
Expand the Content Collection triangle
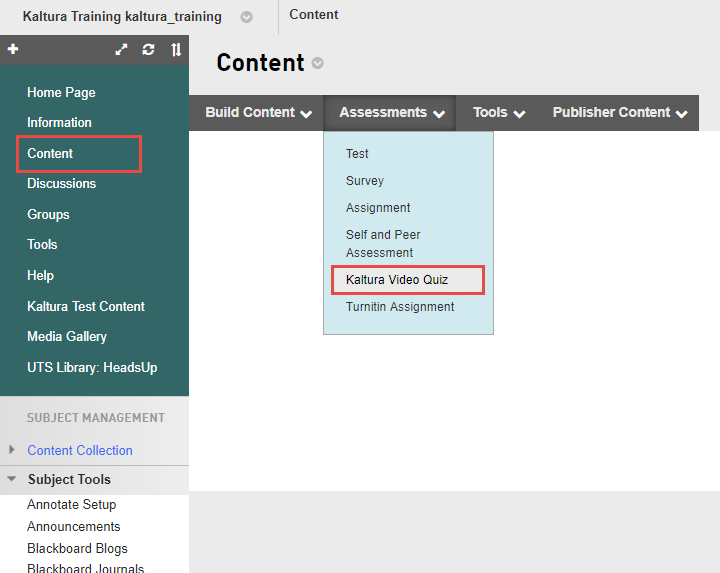(x=12, y=450)
